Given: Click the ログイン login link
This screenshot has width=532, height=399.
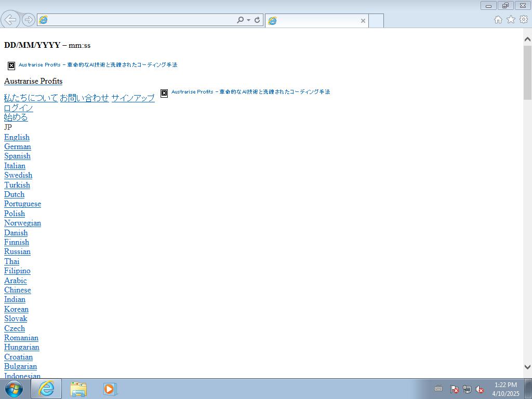Looking at the screenshot, I should click(19, 108).
